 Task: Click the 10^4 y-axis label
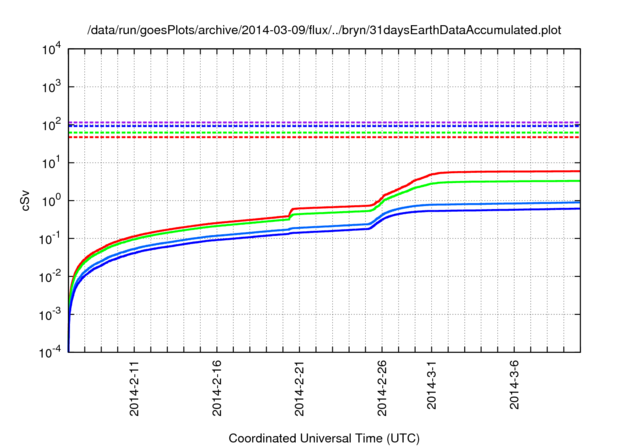52,49
